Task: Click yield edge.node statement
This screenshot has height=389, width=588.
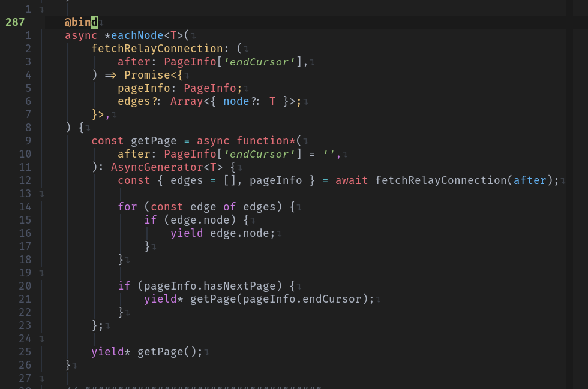Action: point(223,234)
